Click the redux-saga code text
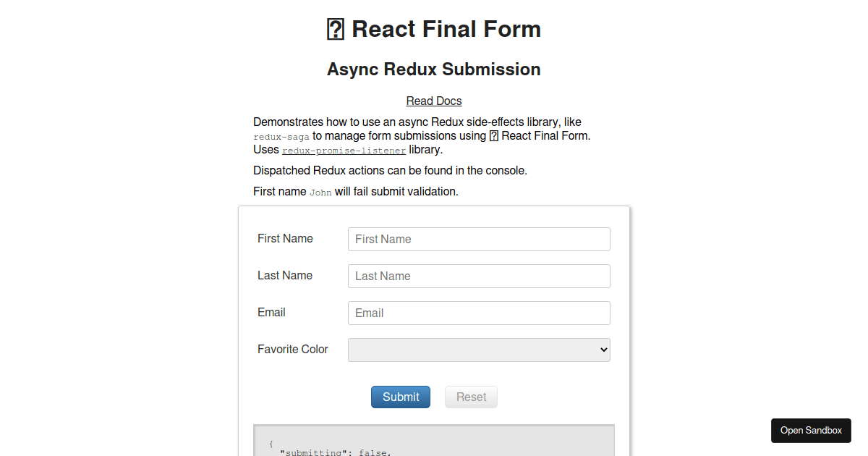The width and height of the screenshot is (868, 456). 281,136
